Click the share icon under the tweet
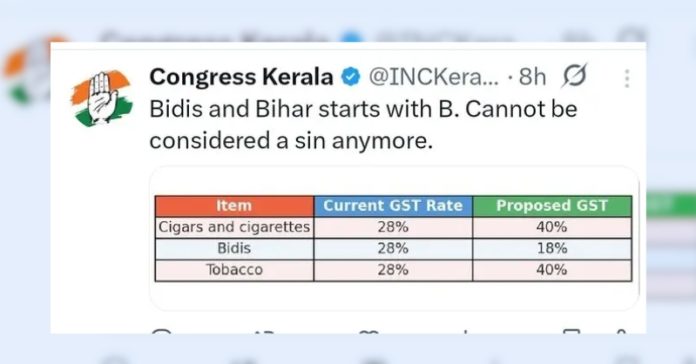 [x=621, y=331]
